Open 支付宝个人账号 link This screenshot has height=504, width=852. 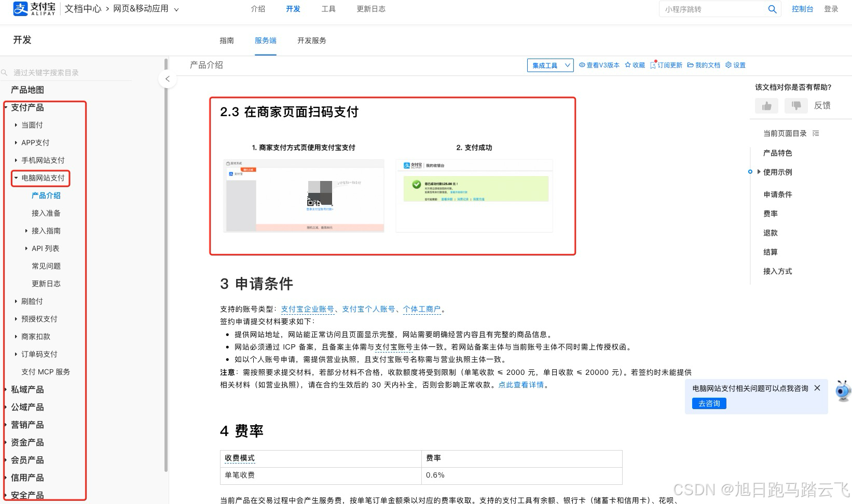click(x=368, y=309)
